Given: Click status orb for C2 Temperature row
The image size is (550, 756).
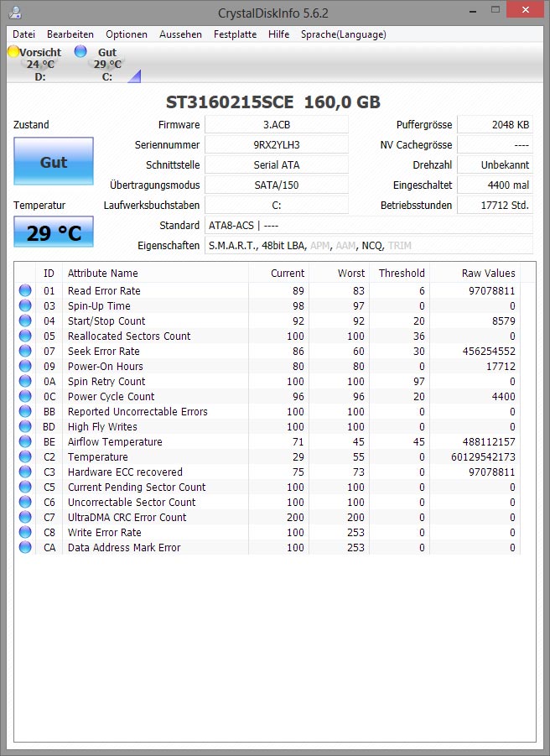Looking at the screenshot, I should pyautogui.click(x=25, y=456).
